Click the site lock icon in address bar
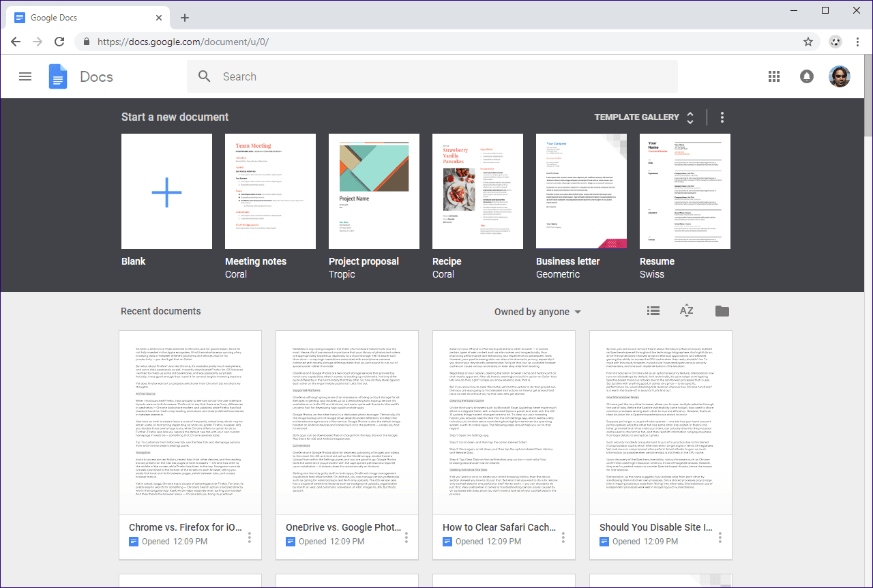 tap(87, 42)
